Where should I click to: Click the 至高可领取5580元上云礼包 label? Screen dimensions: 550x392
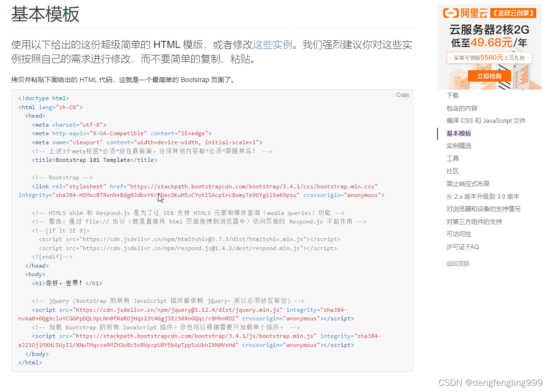(489, 57)
